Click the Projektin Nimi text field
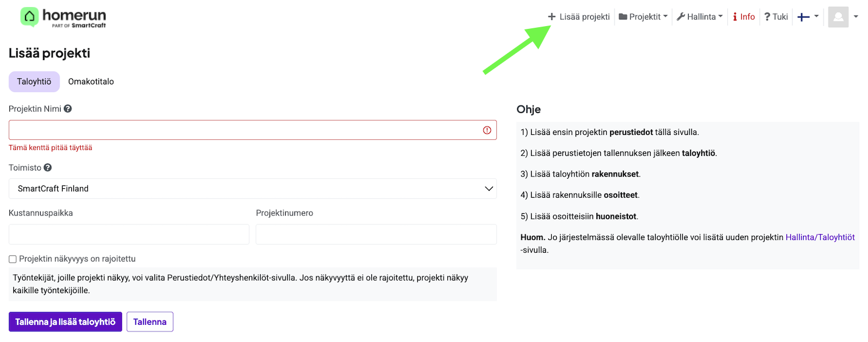The height and width of the screenshot is (342, 868). (245, 130)
